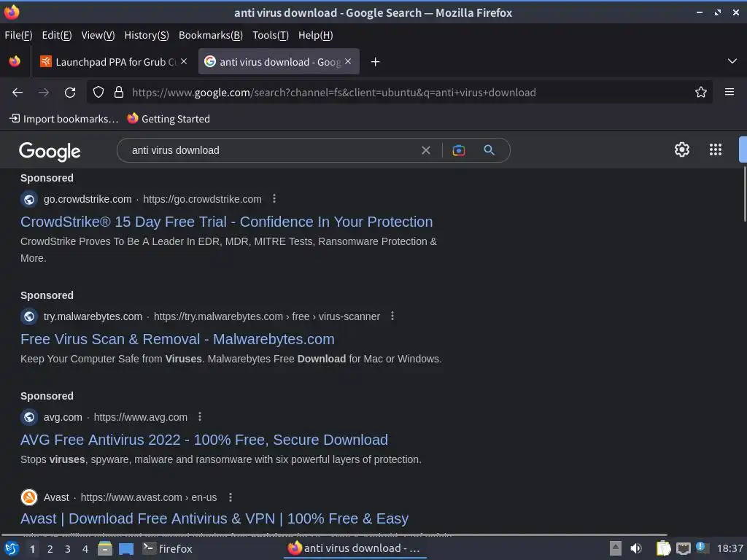
Task: Open the Edit menu
Action: coord(57,35)
